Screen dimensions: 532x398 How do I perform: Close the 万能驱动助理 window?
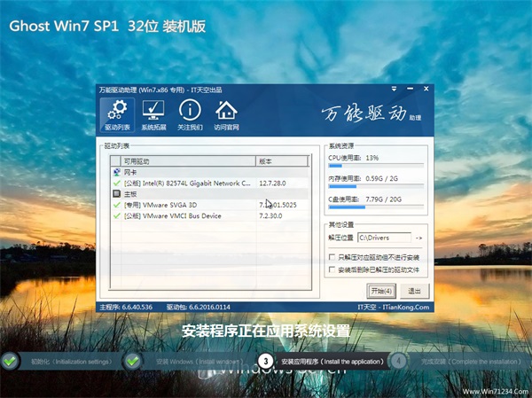[x=426, y=90]
